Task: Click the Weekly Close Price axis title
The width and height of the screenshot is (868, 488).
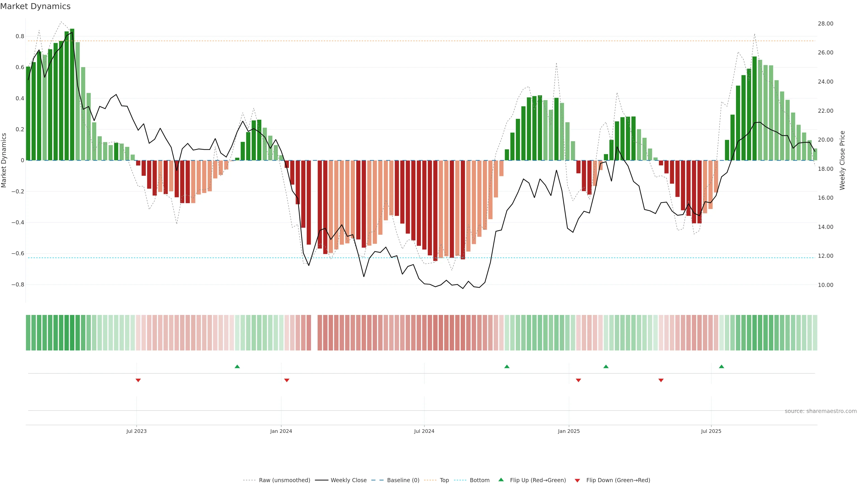Action: (842, 160)
